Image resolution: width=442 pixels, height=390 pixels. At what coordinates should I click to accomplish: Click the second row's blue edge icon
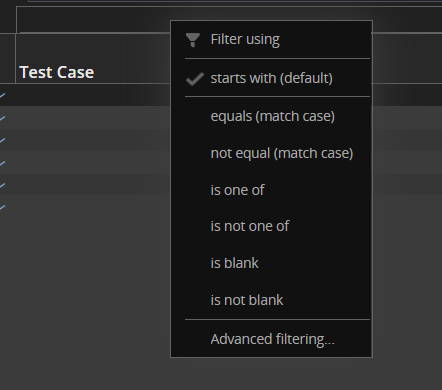click(x=2, y=118)
